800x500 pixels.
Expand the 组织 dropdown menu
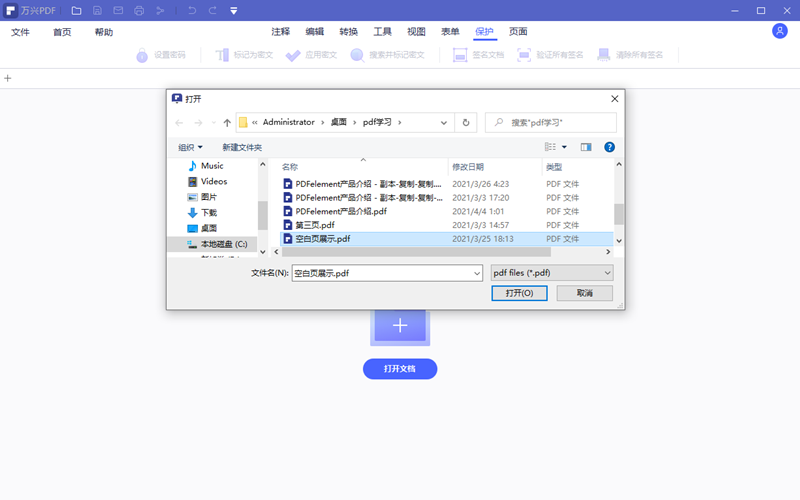point(190,147)
